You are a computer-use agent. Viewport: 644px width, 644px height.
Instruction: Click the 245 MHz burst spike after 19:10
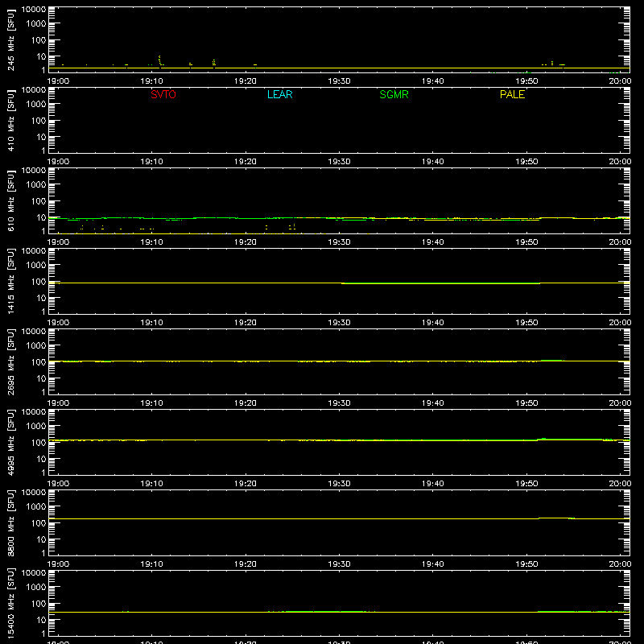(x=159, y=60)
